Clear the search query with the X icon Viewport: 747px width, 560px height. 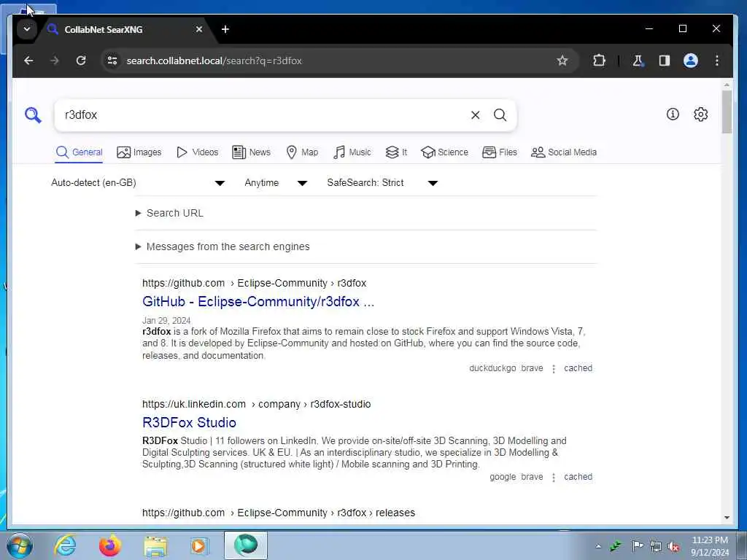(475, 114)
